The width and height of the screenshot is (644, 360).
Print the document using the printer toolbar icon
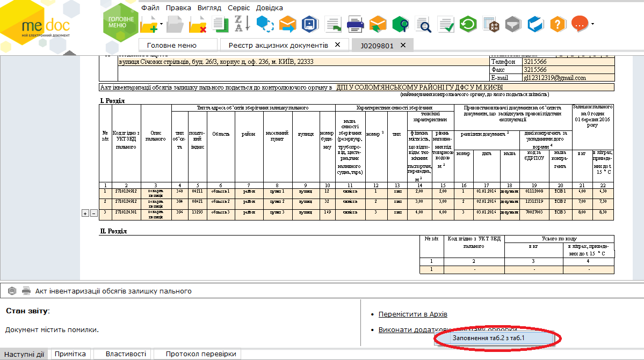[356, 24]
